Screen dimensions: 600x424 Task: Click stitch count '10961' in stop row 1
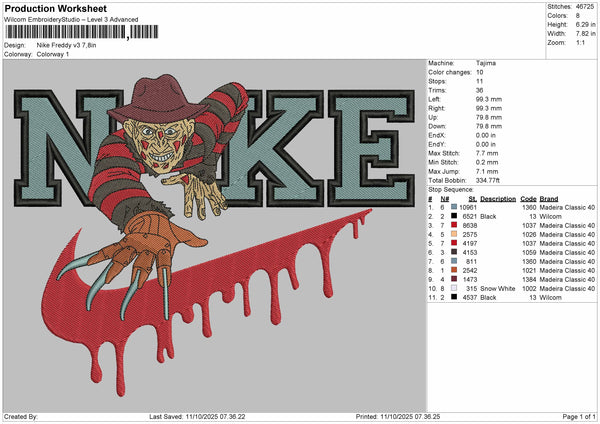pos(468,207)
